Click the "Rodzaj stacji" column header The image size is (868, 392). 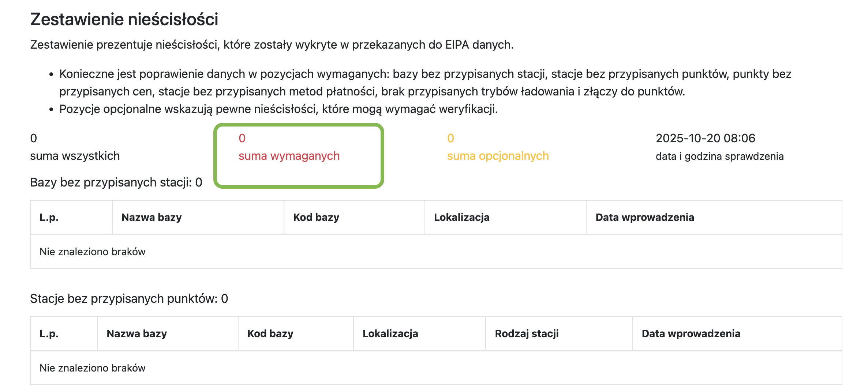(x=527, y=334)
